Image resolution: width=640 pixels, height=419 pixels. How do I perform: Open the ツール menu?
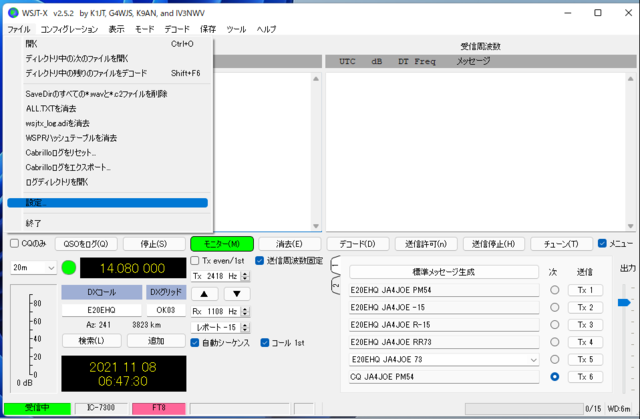pyautogui.click(x=236, y=29)
